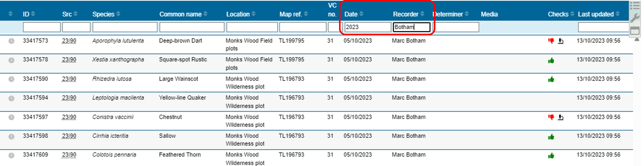The height and width of the screenshot is (166, 644).
Task: Click green thumbs-up check for Large Wainscot
Action: click(551, 79)
